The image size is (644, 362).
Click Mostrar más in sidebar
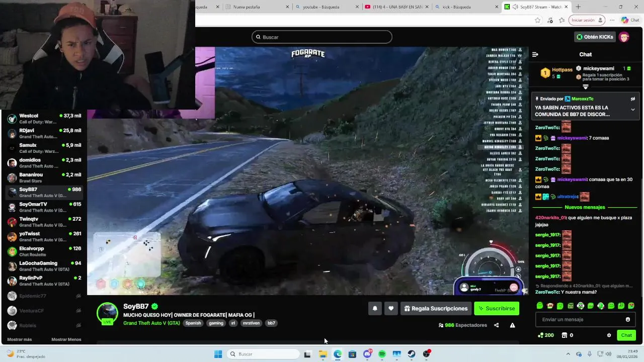(x=20, y=339)
